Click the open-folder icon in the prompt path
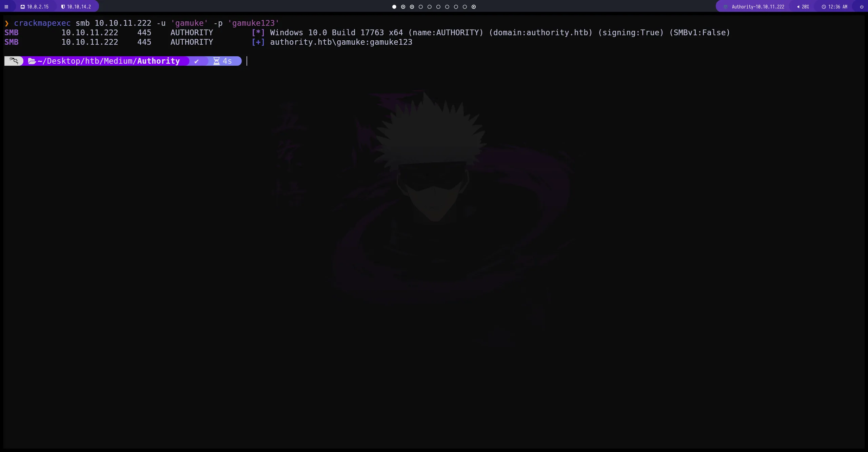Screen dimensions: 868x452 tap(32, 61)
